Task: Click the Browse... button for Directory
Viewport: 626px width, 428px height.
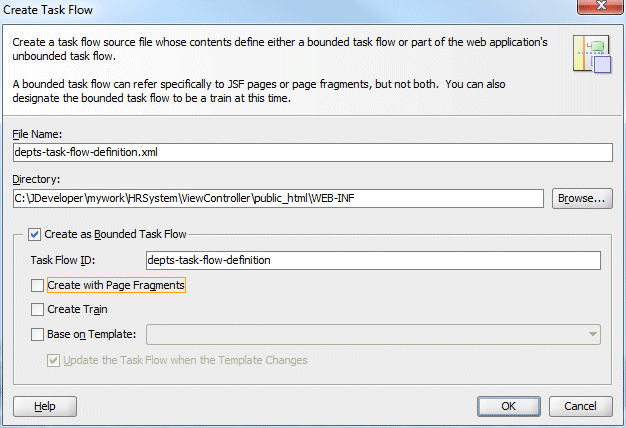Action: 582,198
